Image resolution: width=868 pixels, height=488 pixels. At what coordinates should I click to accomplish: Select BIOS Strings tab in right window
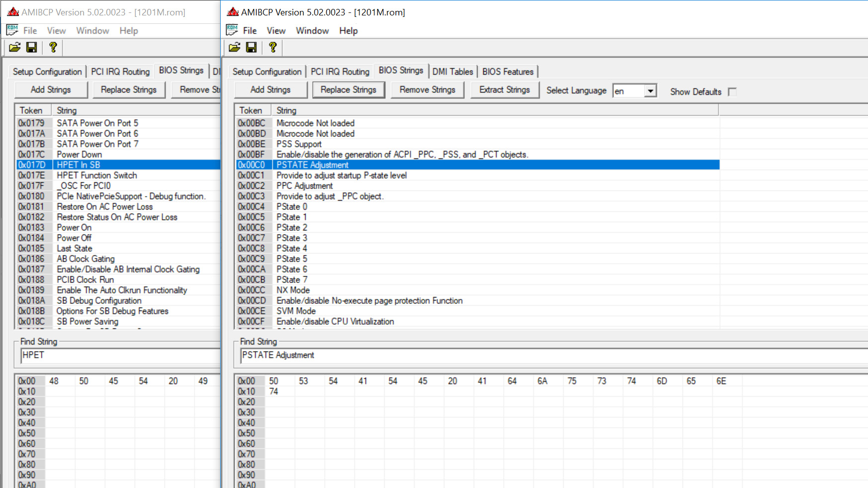click(401, 71)
